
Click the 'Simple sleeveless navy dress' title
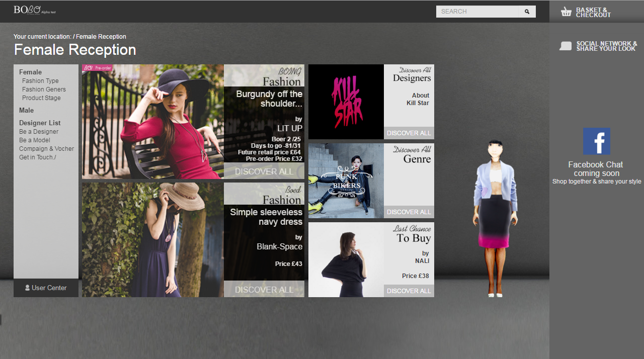[x=266, y=217]
